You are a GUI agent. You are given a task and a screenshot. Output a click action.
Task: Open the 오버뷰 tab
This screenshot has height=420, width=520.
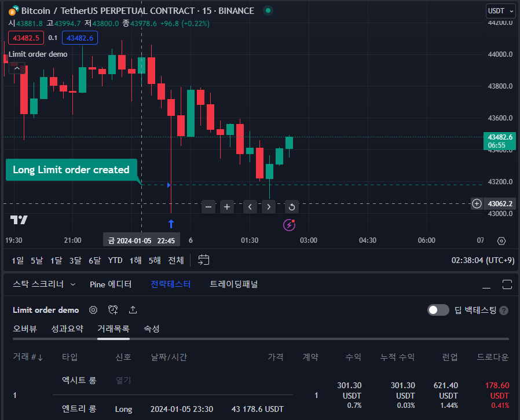click(x=25, y=329)
